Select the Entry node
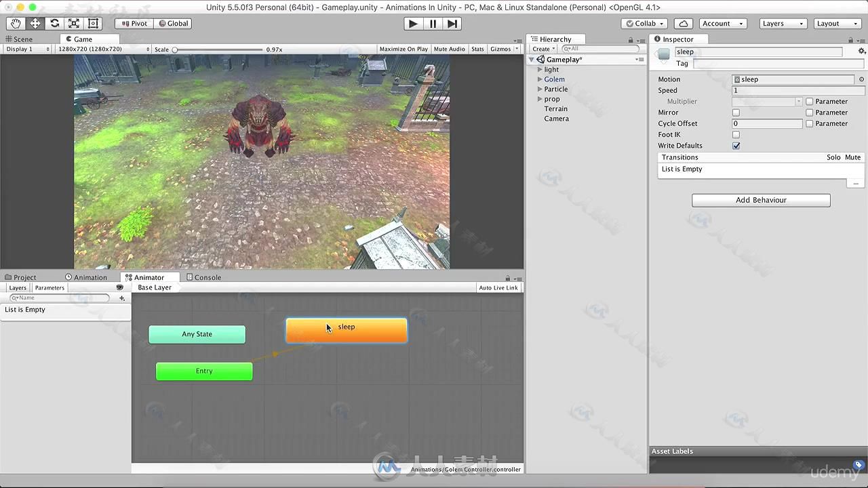868x488 pixels. click(204, 371)
